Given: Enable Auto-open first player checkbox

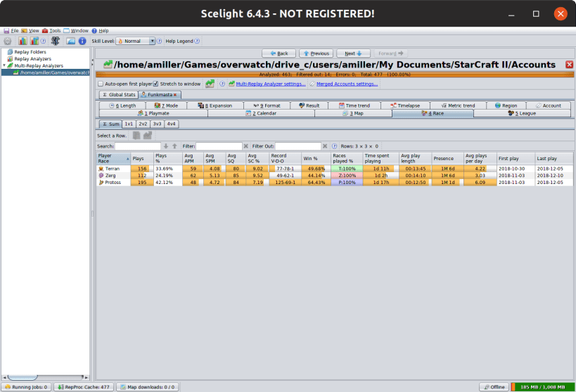Looking at the screenshot, I should point(101,84).
